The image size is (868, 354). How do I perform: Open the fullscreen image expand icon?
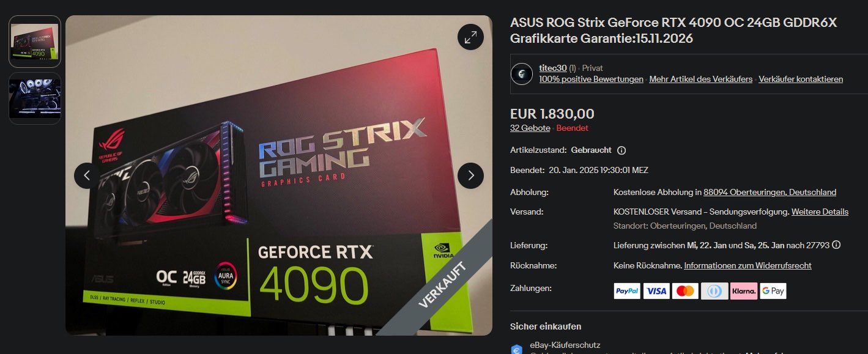[470, 37]
